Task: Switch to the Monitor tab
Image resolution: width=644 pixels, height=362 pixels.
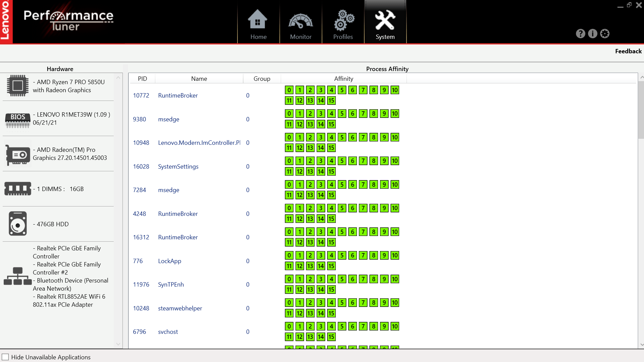Action: tap(301, 22)
